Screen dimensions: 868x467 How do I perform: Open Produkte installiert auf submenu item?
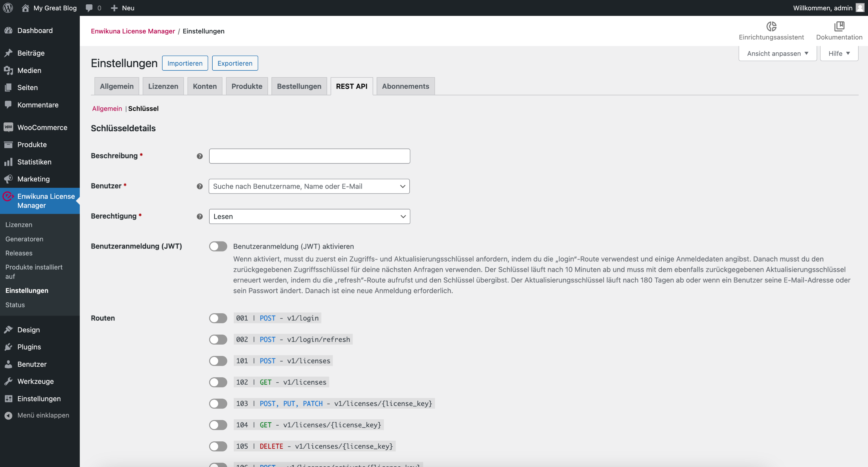point(34,272)
